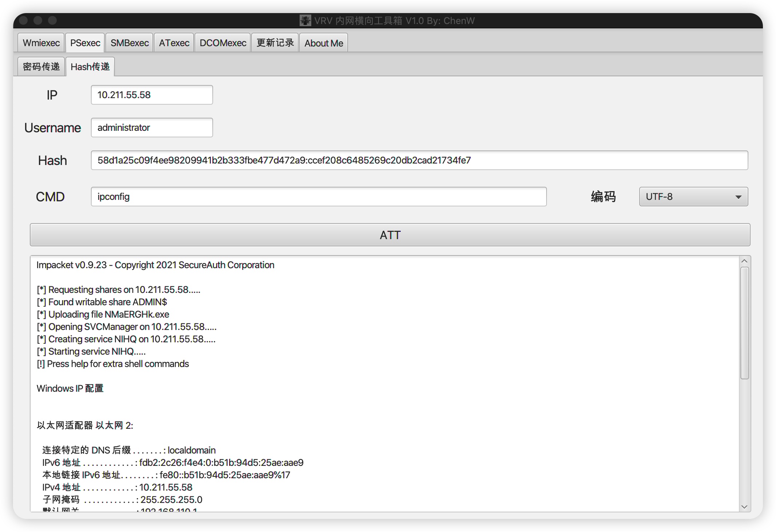Click the Hash input field
The height and width of the screenshot is (532, 776).
click(x=419, y=160)
